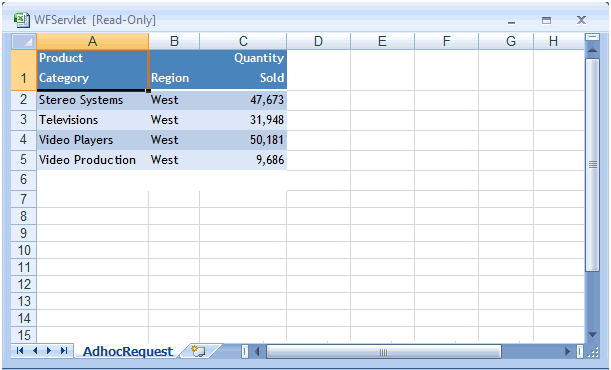
Task: Select row 10 header
Action: [24, 250]
